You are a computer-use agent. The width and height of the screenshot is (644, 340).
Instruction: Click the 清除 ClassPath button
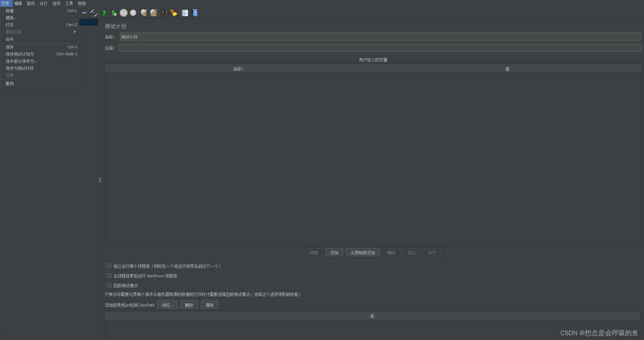click(209, 305)
